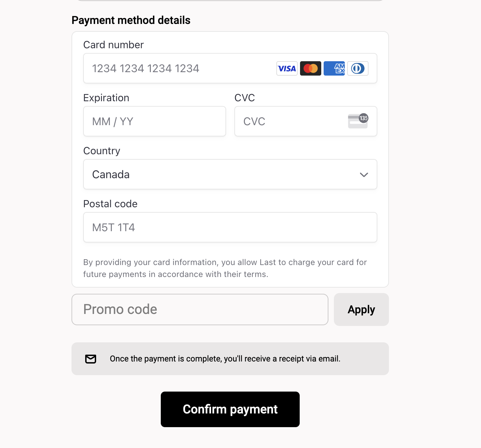Open the Country dropdown showing Canada
The width and height of the screenshot is (481, 448).
(x=230, y=174)
